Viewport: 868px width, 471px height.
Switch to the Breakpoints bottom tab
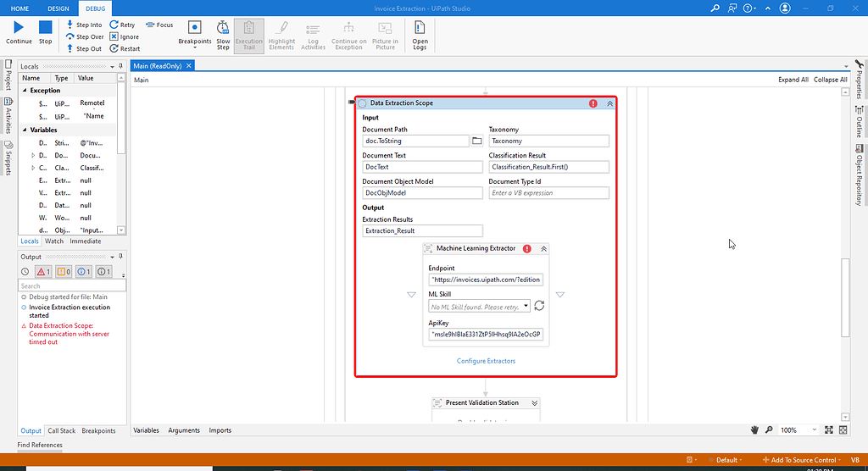pos(98,430)
